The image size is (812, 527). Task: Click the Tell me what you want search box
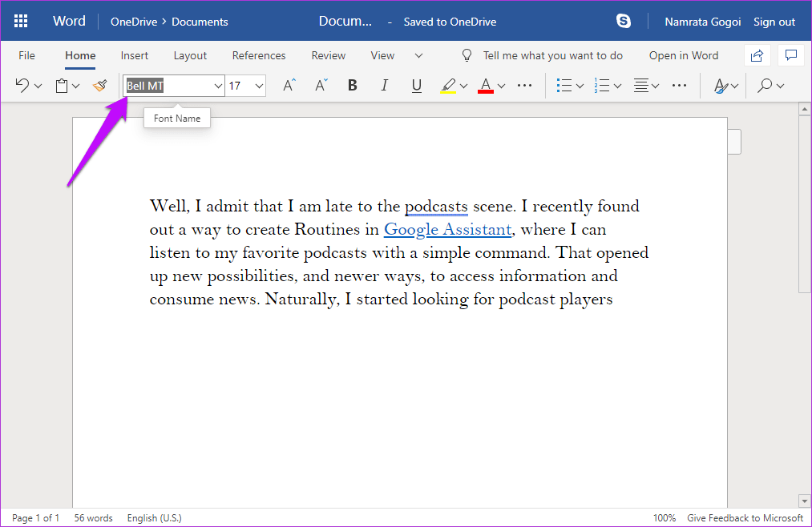point(552,55)
